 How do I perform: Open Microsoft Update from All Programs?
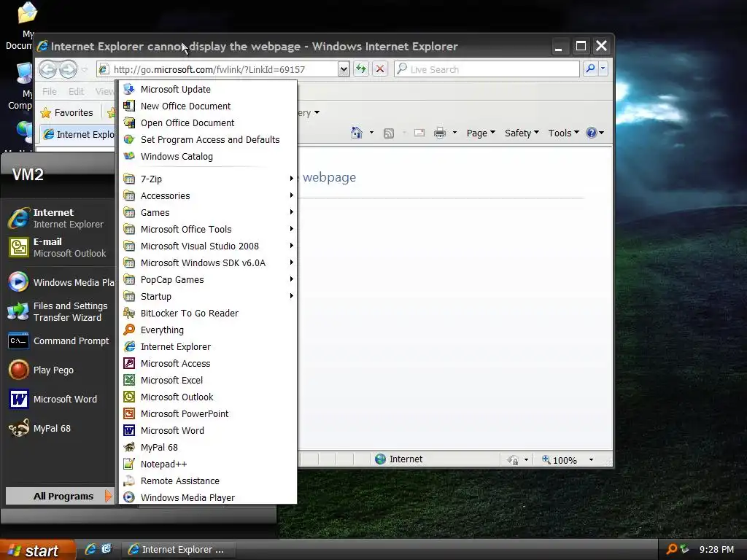click(x=208, y=89)
